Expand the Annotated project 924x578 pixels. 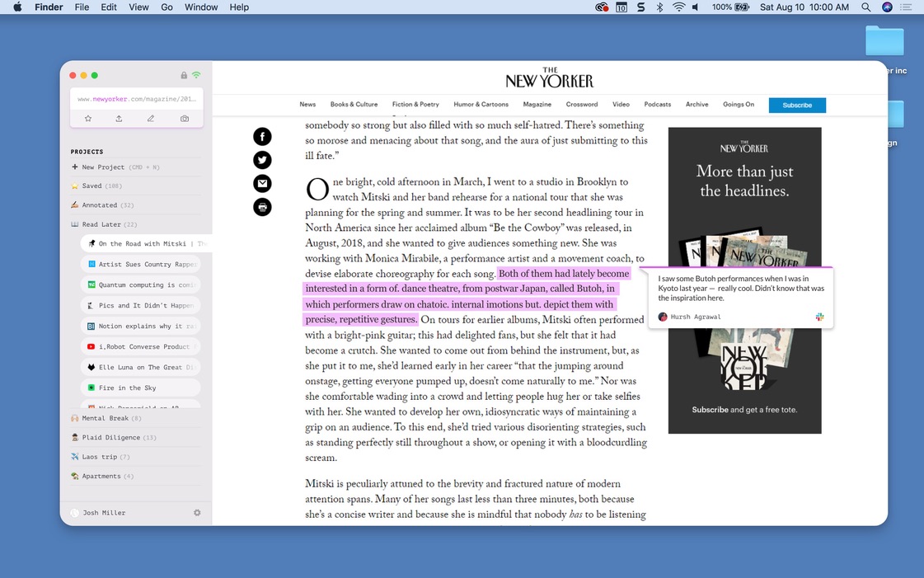point(102,205)
